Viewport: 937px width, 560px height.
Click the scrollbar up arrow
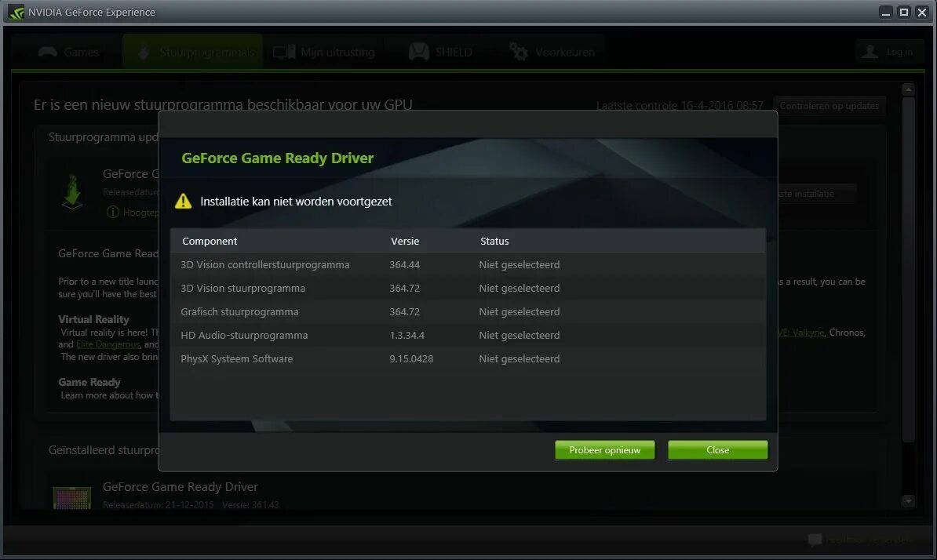click(x=908, y=89)
